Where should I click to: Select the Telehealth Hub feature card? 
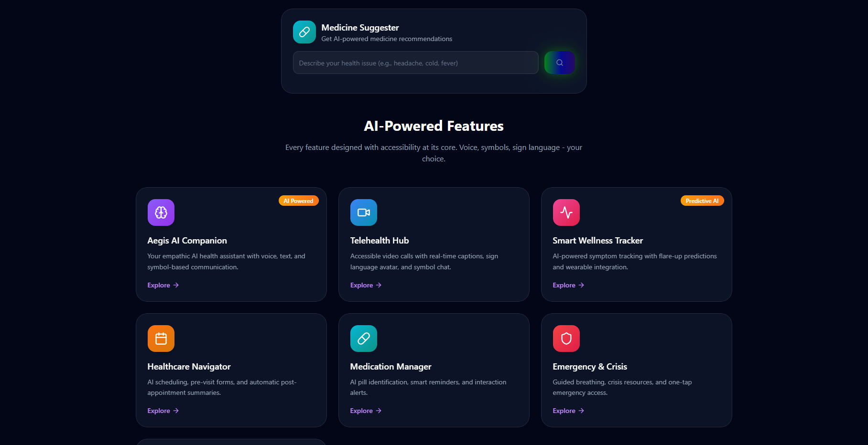point(434,244)
